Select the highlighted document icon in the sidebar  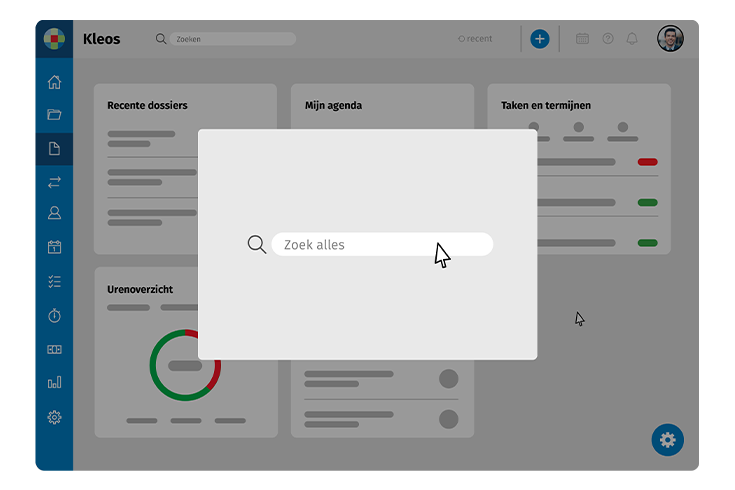[54, 149]
